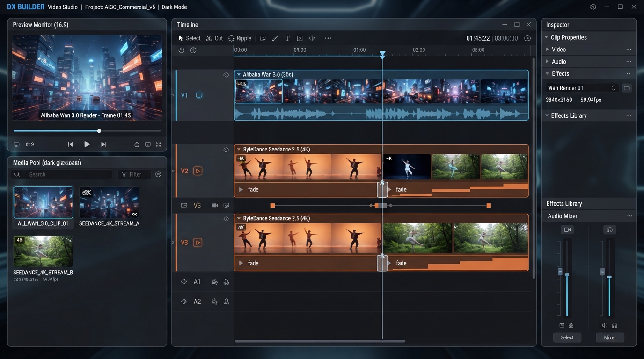The image size is (644, 359).
Task: Select the SEEDANCE_4K_STREAM_B thumbnail
Action: point(43,251)
